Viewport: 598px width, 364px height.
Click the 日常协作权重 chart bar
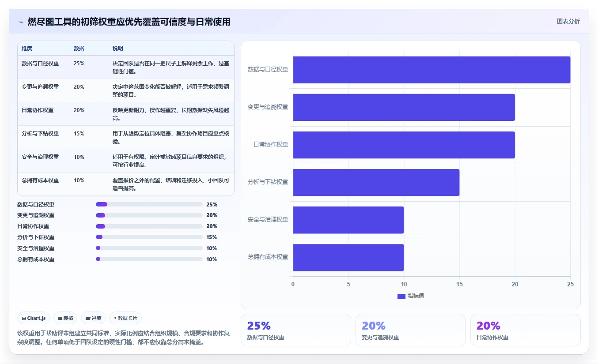[x=404, y=145]
